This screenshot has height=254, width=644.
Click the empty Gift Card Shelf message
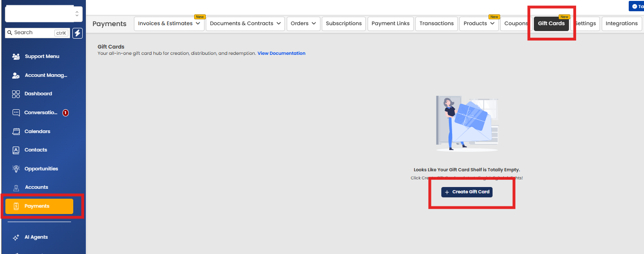coord(466,170)
